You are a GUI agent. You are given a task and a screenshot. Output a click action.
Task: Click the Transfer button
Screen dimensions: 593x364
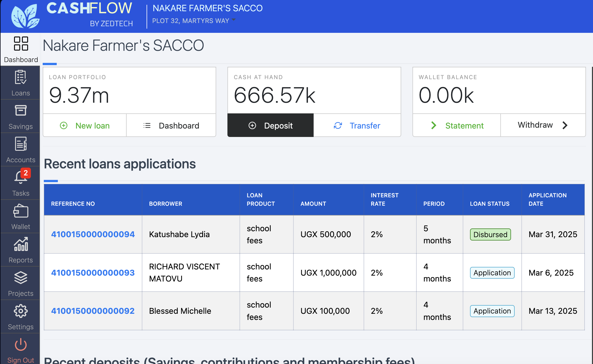click(x=357, y=125)
